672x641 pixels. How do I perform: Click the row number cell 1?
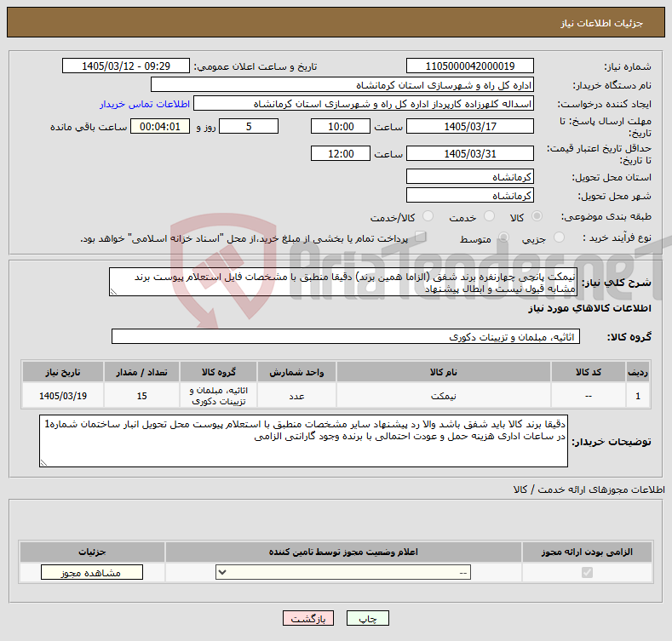click(x=638, y=396)
